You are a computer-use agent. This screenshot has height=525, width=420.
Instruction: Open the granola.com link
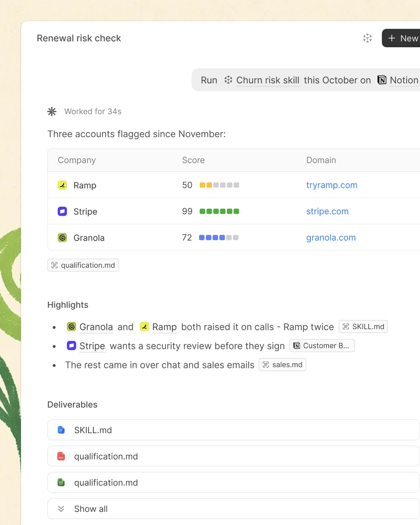331,238
